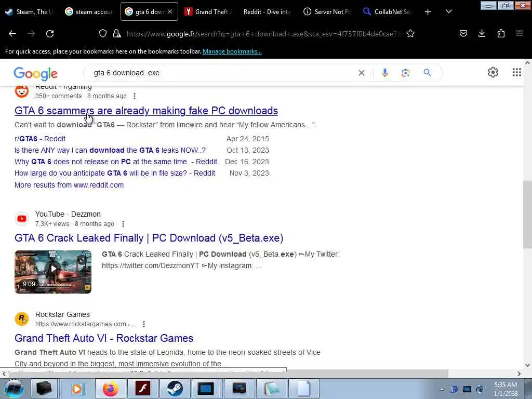Open Adobe Flash from the taskbar

click(142, 389)
